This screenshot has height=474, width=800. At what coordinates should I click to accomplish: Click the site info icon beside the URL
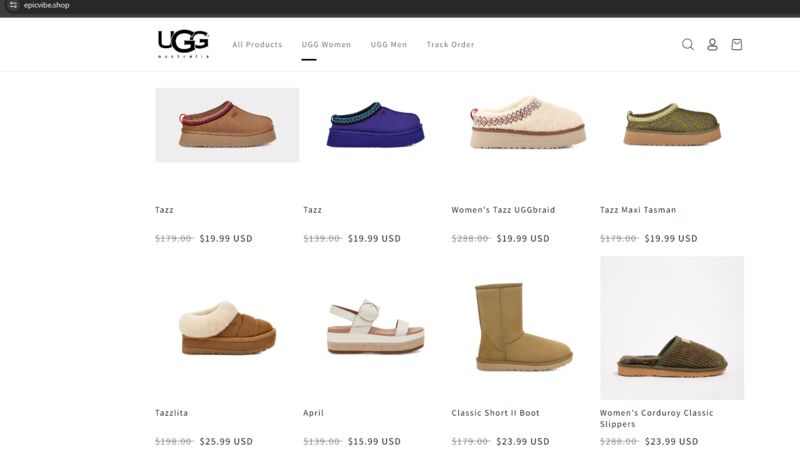[x=13, y=5]
